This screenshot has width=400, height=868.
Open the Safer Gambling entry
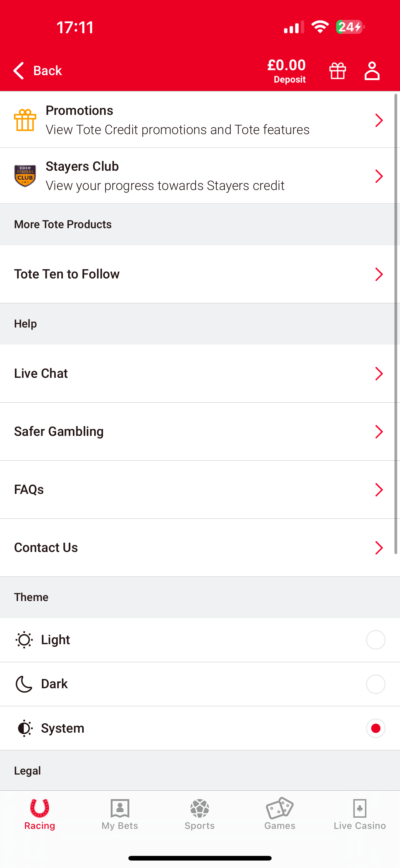[59, 432]
